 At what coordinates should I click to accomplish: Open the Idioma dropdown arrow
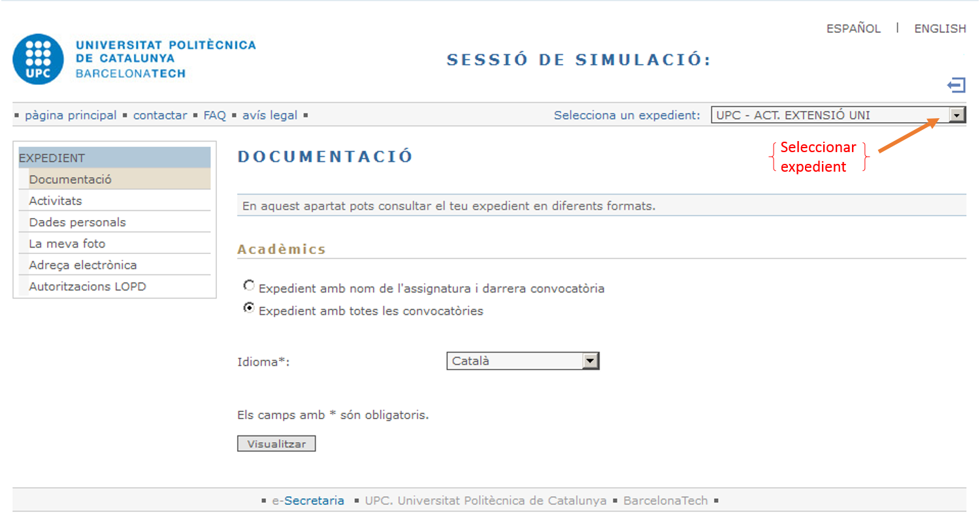pos(590,361)
